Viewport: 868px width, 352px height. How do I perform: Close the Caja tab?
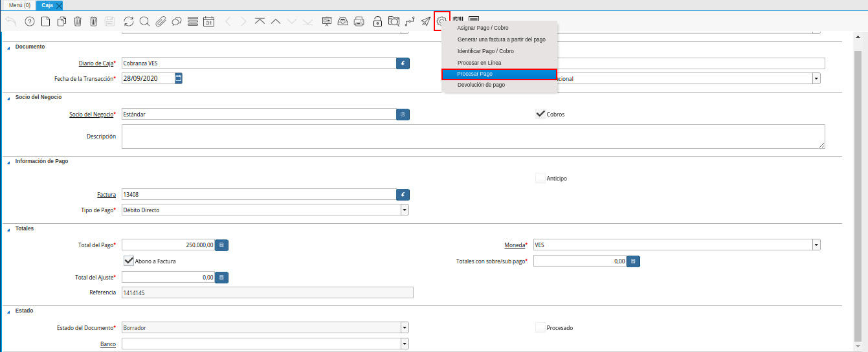(59, 5)
